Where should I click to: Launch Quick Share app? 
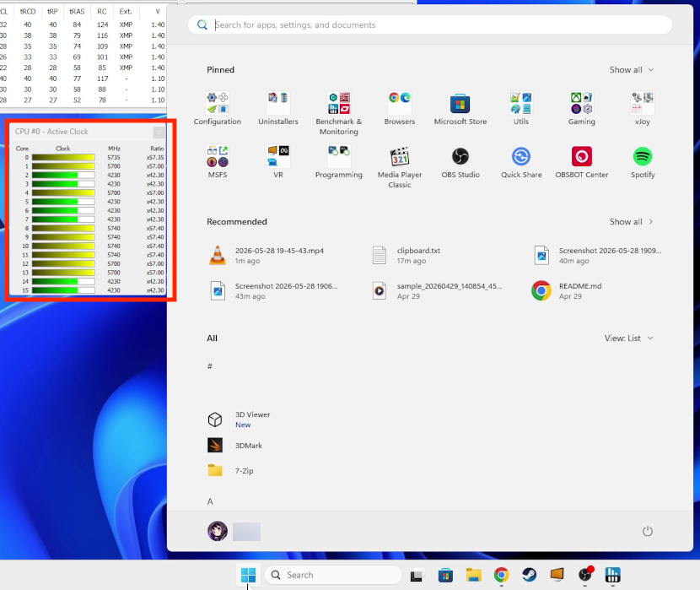pyautogui.click(x=521, y=162)
